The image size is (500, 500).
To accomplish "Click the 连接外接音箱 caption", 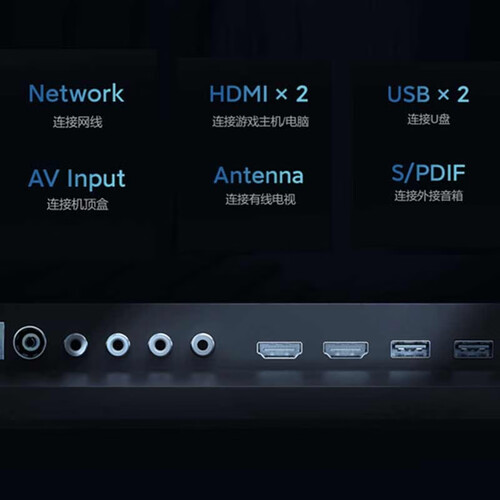I will [x=429, y=196].
